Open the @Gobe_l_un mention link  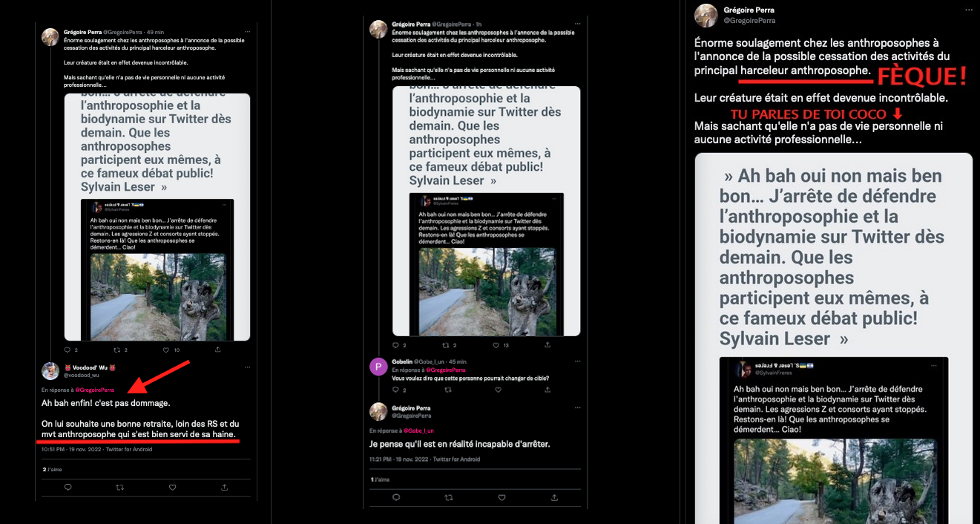click(x=418, y=430)
